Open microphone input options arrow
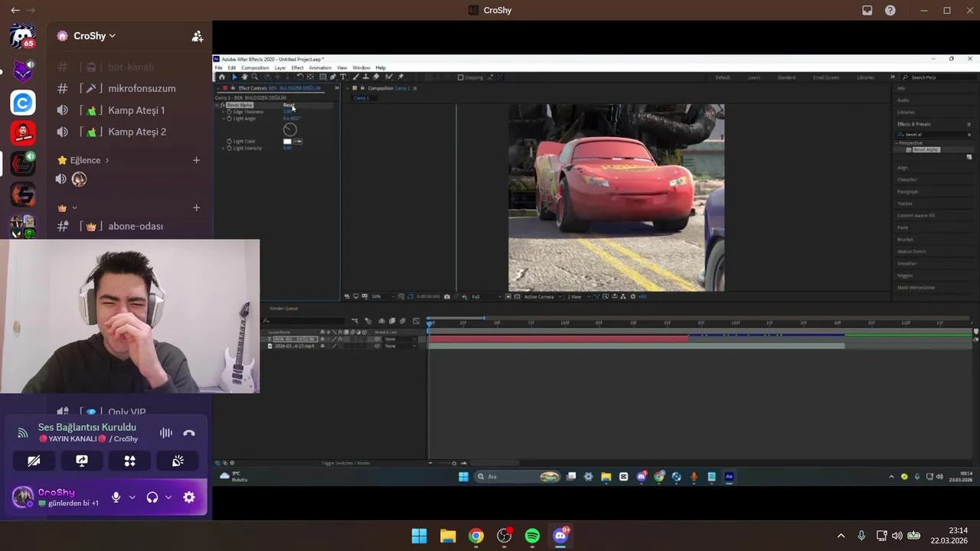The width and height of the screenshot is (980, 551). 132,497
